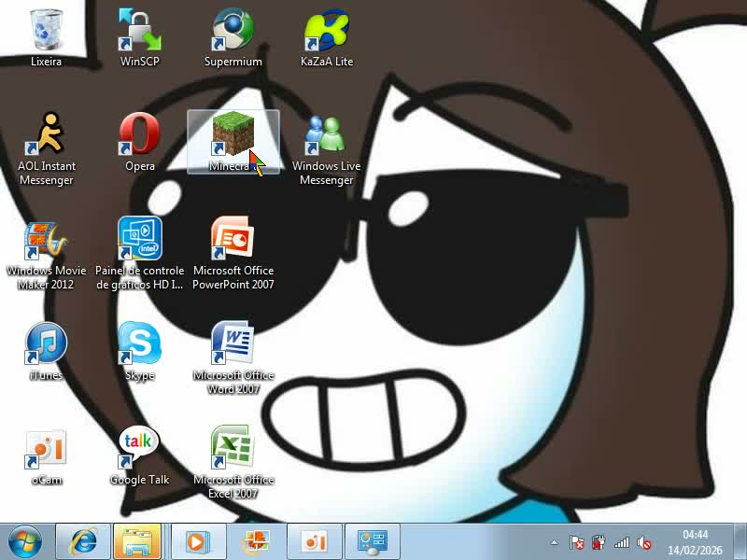Select the AOL Instant Messenger shortcut

[46, 135]
